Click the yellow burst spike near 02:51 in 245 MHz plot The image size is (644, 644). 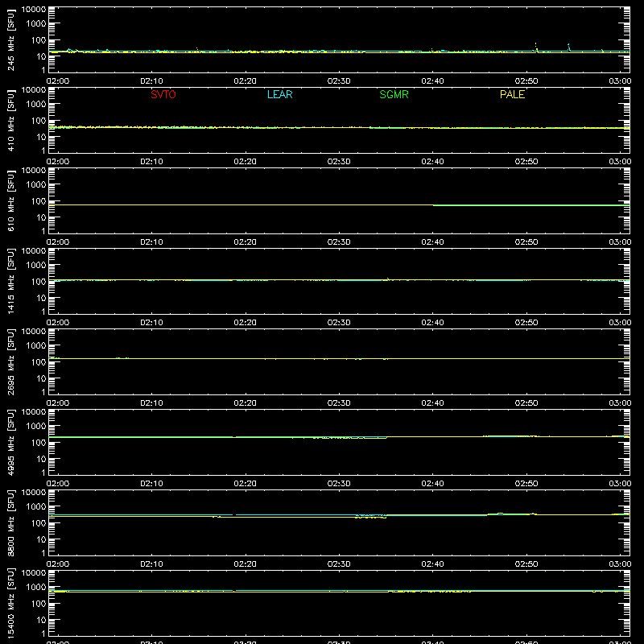click(536, 47)
